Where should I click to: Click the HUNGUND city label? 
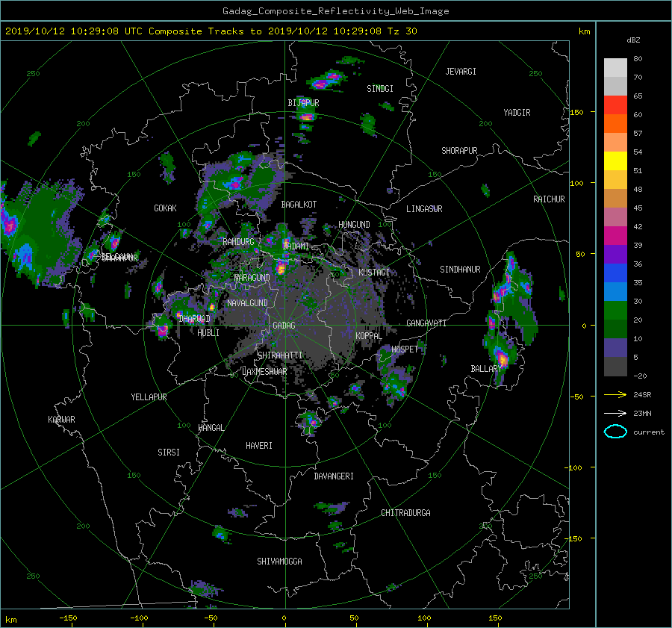[354, 225]
